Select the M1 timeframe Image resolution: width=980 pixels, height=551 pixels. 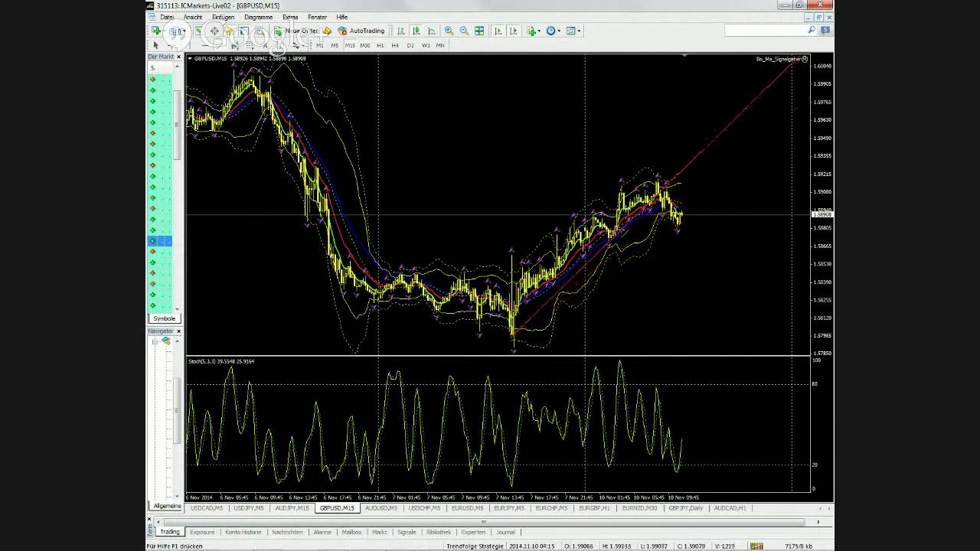[x=320, y=45]
